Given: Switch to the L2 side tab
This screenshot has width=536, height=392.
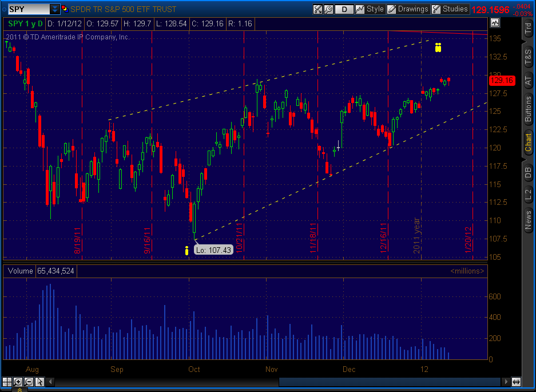Looking at the screenshot, I should click(x=528, y=194).
